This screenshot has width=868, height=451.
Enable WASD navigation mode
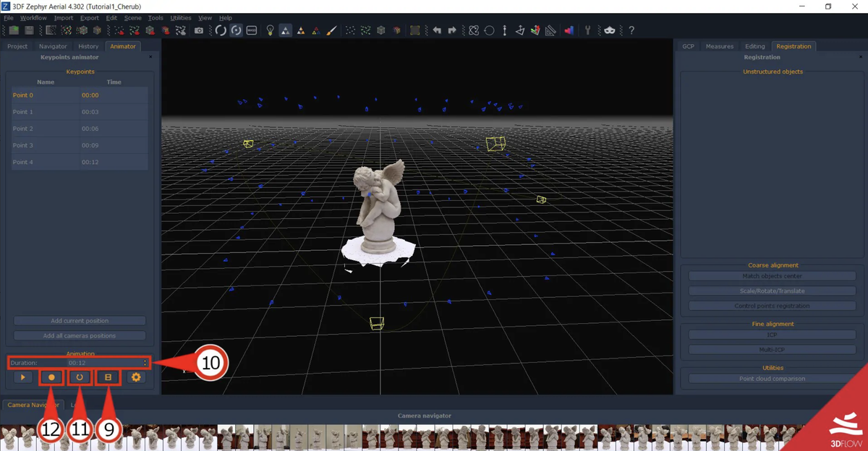point(250,30)
